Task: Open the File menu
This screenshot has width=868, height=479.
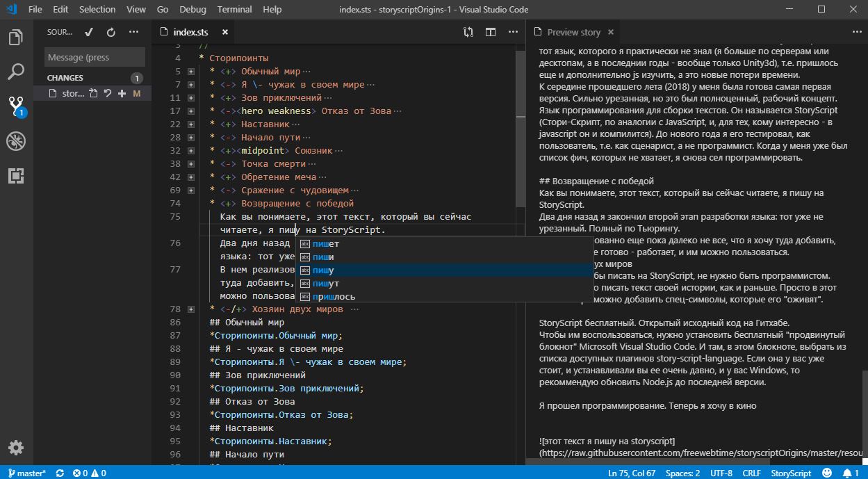Action: pos(35,10)
